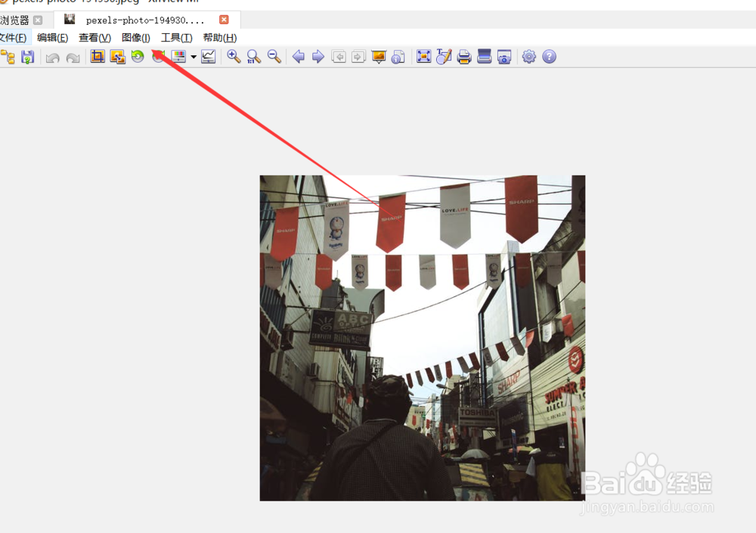Click the grayed next page icon
Image resolution: width=756 pixels, height=533 pixels.
coord(358,57)
